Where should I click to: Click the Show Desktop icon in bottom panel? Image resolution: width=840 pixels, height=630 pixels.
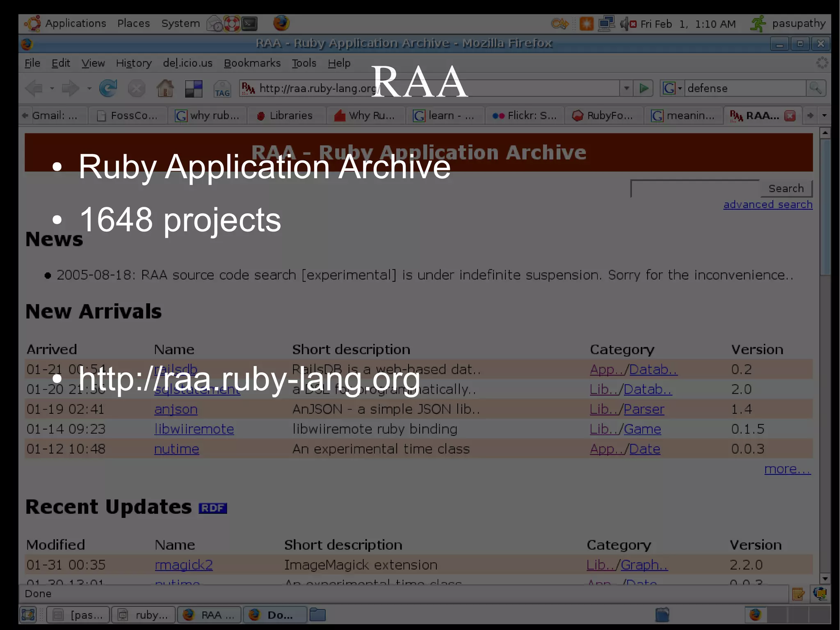[x=28, y=615]
